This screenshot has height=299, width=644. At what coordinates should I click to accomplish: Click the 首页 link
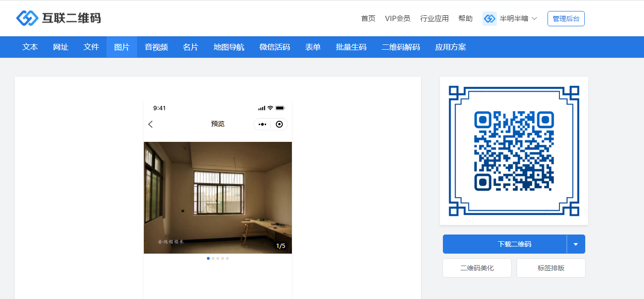click(368, 19)
